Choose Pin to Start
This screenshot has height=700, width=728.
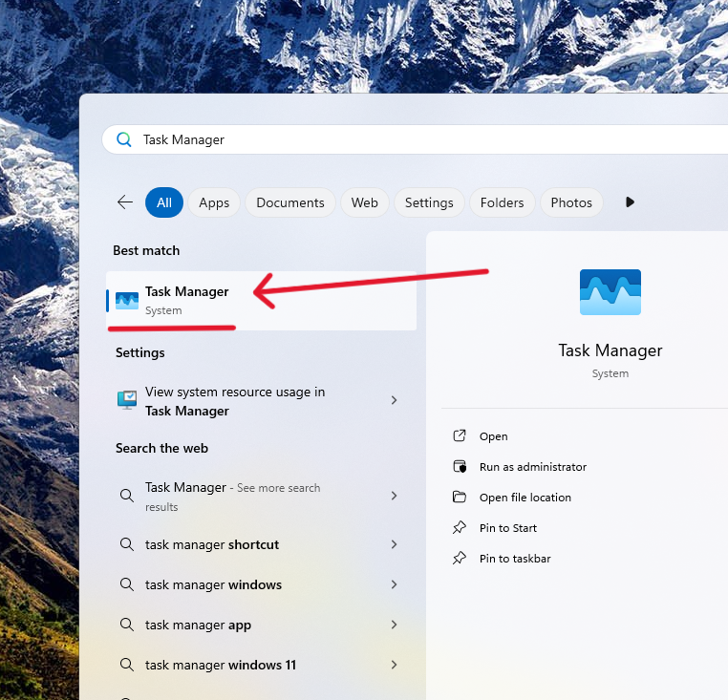coord(508,528)
